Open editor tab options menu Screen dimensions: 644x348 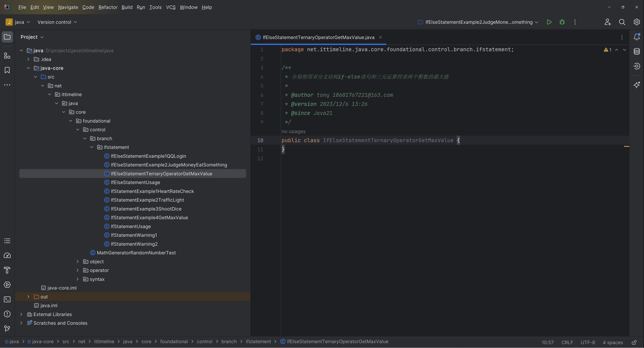coord(622,38)
